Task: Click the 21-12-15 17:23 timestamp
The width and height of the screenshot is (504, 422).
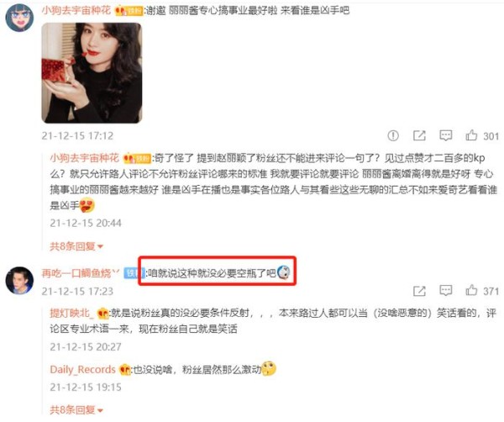Action: pos(77,291)
